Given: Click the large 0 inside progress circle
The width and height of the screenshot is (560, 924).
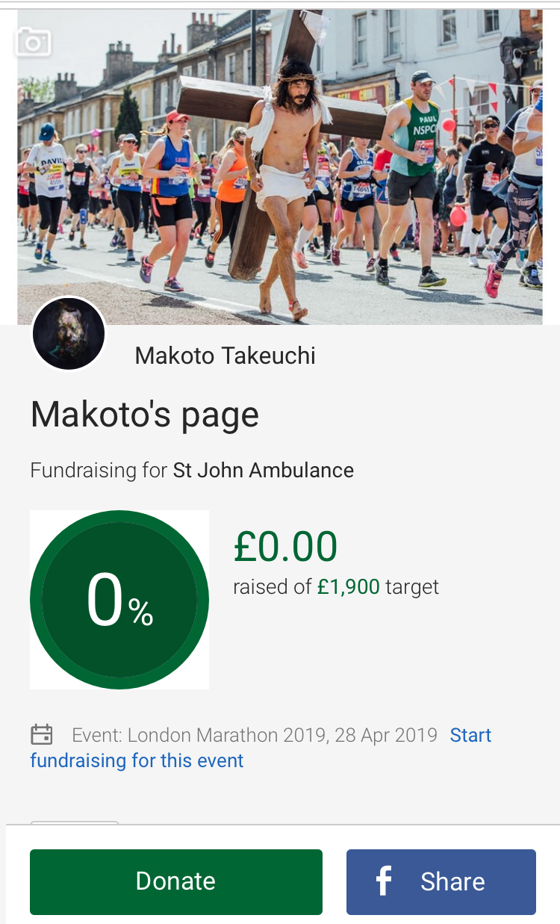Looking at the screenshot, I should click(105, 601).
